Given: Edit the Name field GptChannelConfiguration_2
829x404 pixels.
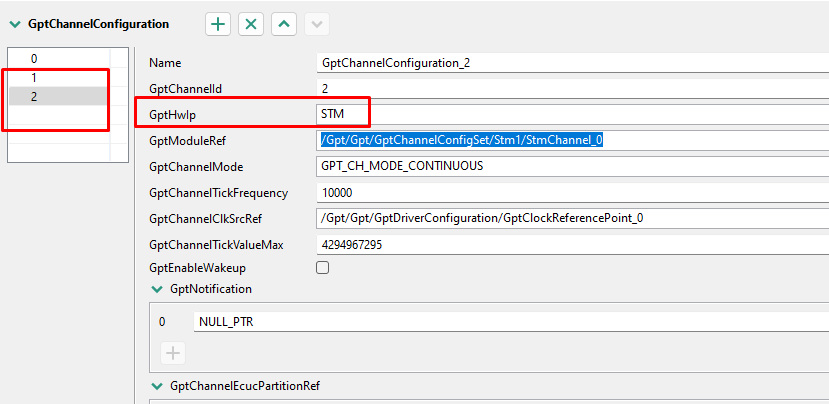Looking at the screenshot, I should tap(573, 63).
